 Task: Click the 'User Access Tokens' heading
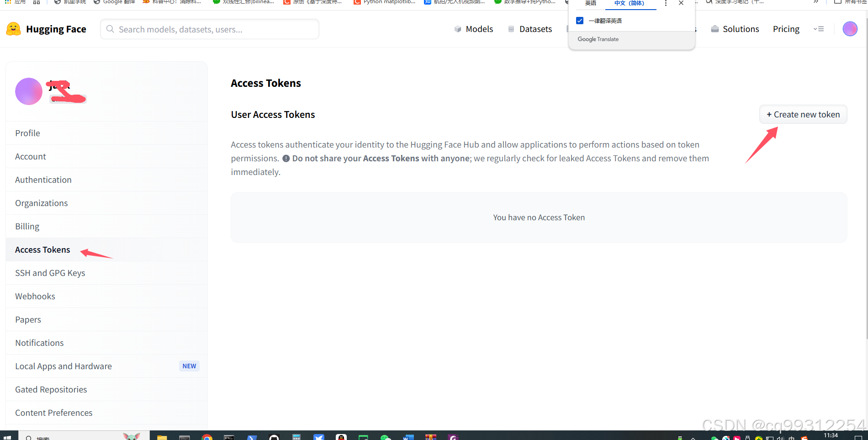click(273, 115)
